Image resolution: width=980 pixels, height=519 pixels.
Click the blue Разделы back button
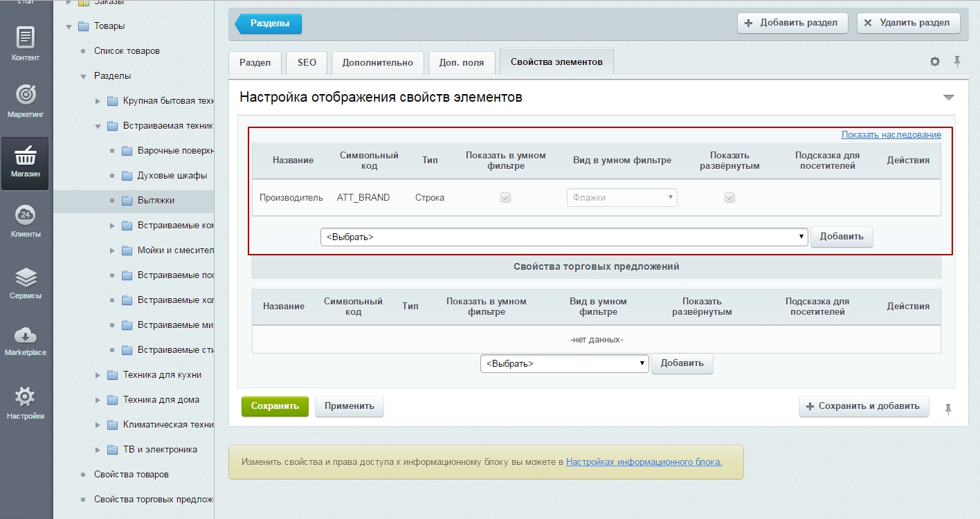[x=269, y=23]
